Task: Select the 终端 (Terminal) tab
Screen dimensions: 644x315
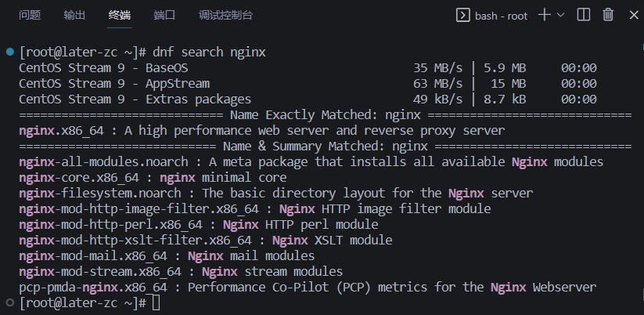Action: (x=120, y=16)
